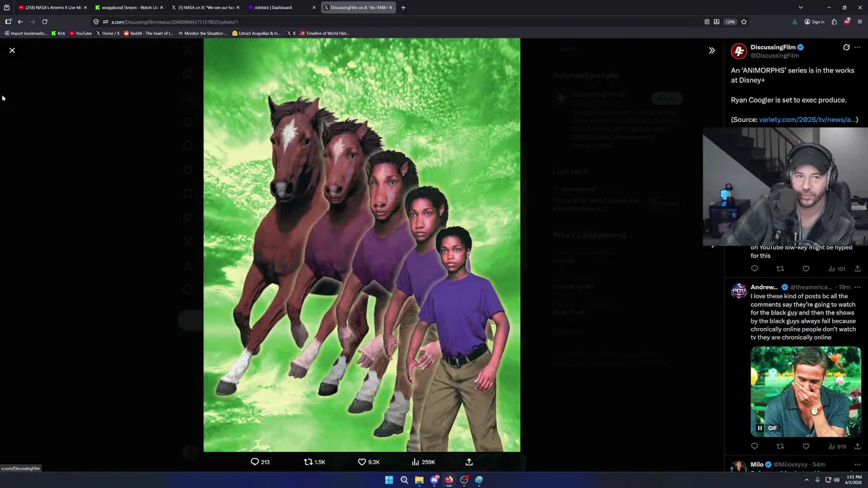Image resolution: width=868 pixels, height=488 pixels.
Task: Open the Monitor the Situation bookmark
Action: tap(202, 33)
